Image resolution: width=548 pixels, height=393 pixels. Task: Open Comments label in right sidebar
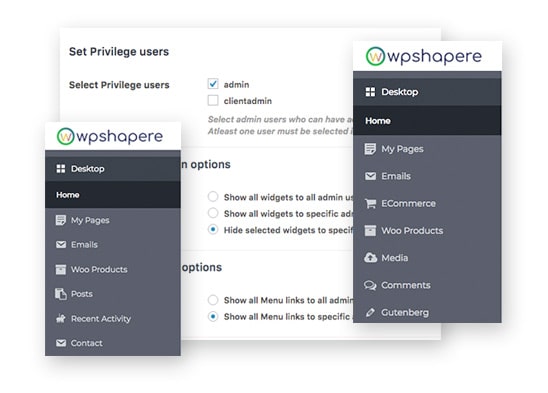(405, 285)
